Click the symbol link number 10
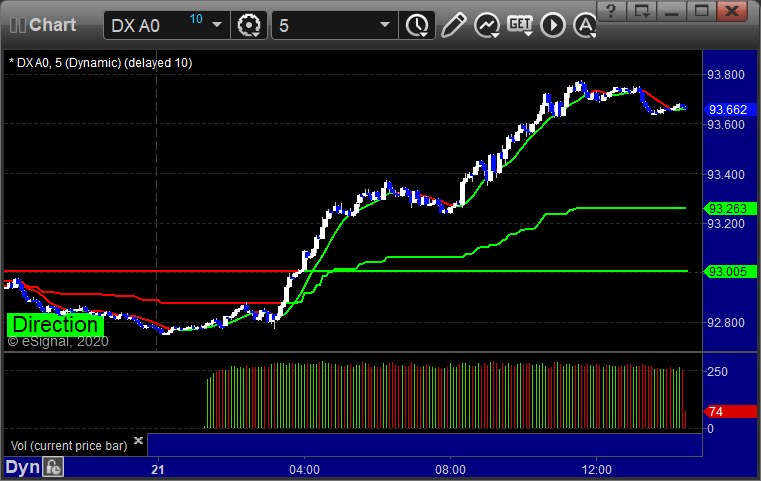Viewport: 761px width, 481px height. coord(196,19)
